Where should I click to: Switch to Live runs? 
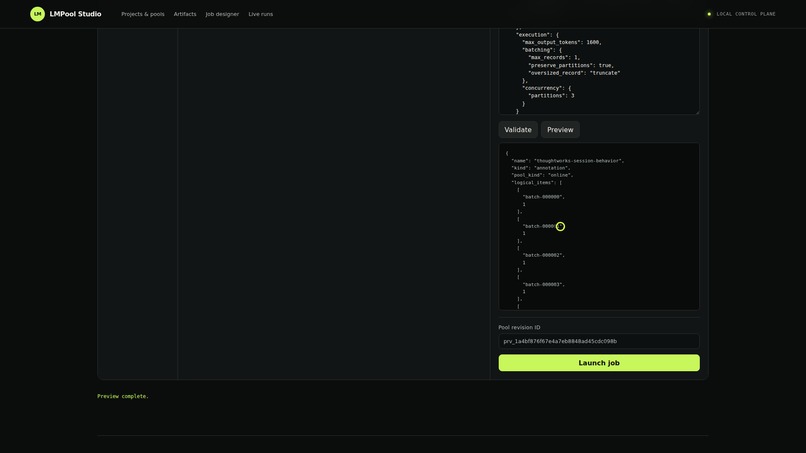[x=261, y=14]
